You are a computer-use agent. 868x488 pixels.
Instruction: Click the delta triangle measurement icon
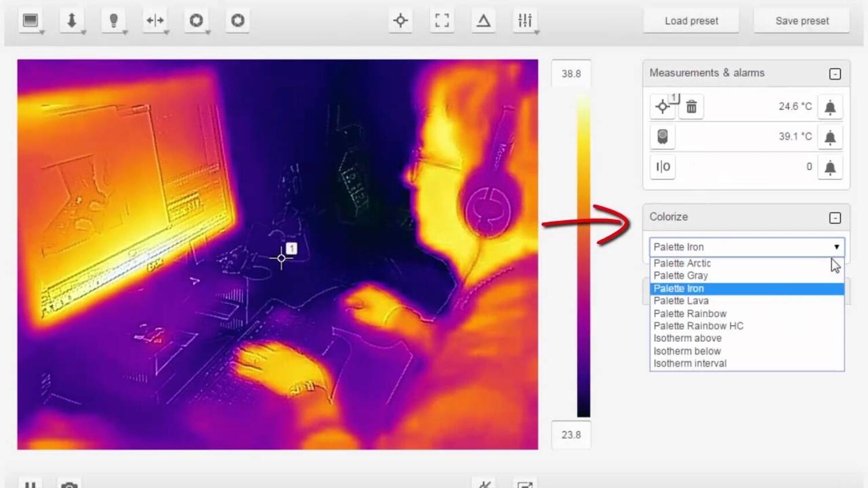[x=483, y=21]
